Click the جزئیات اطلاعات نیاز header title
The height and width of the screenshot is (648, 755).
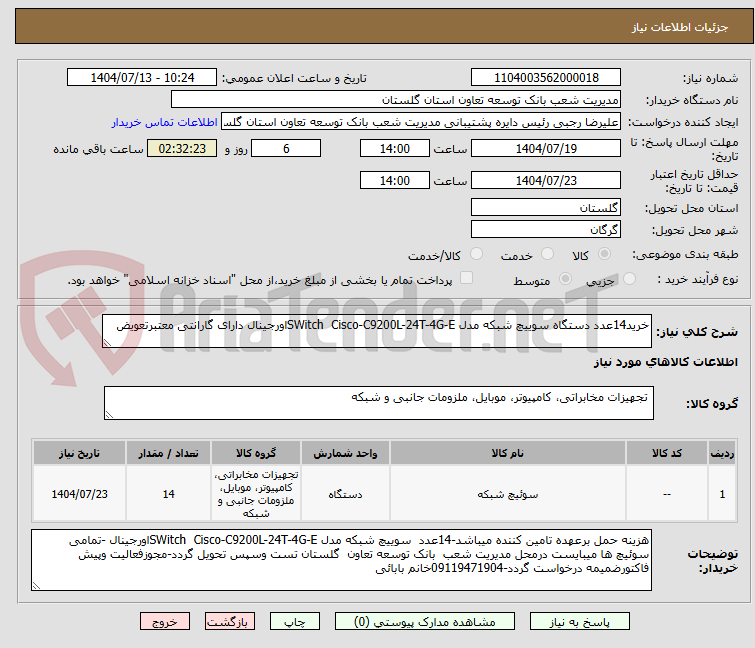pos(679,27)
